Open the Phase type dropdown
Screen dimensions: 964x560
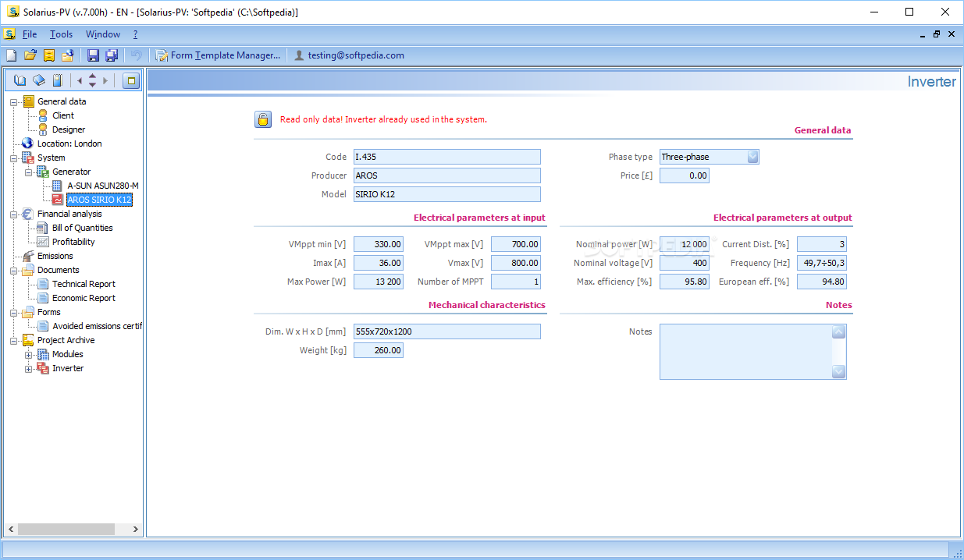click(752, 157)
